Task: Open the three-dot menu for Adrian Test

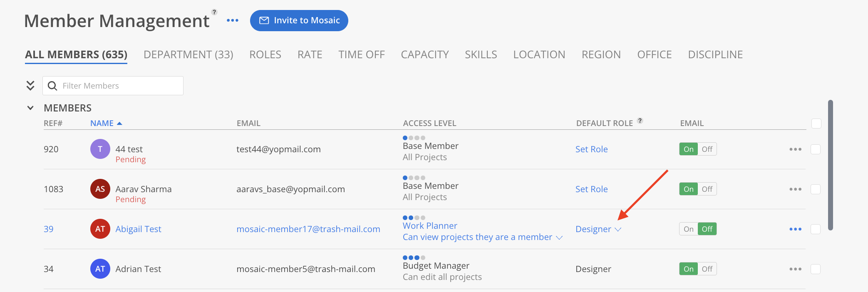Action: [x=795, y=269]
